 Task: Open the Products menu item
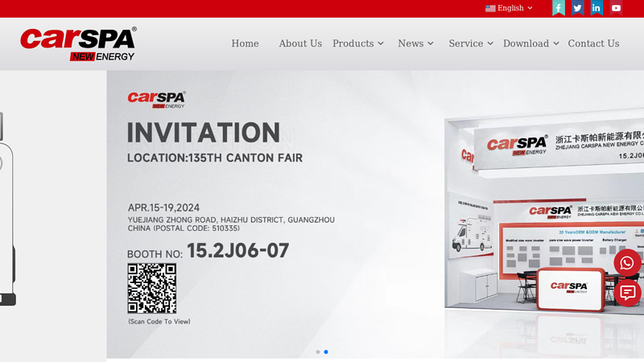tap(353, 43)
